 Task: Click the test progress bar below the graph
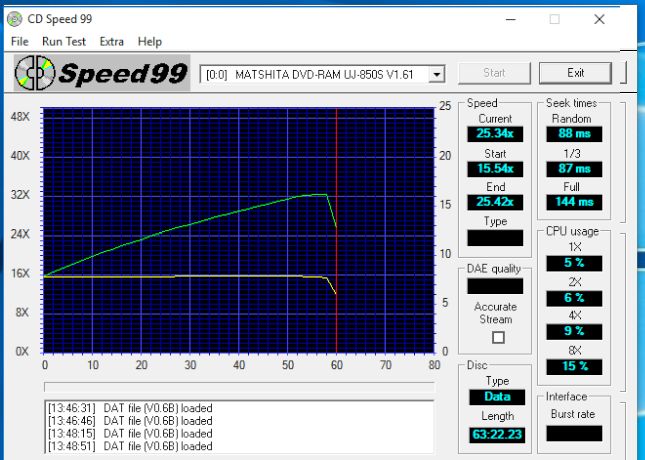click(x=239, y=387)
